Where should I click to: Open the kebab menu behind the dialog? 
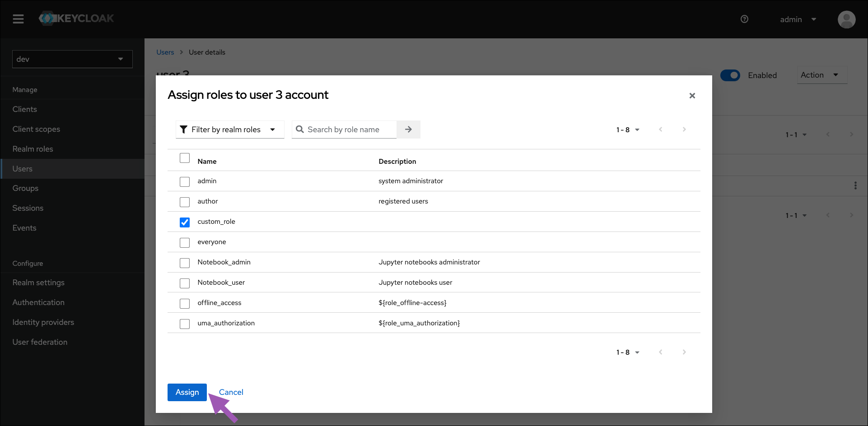[855, 185]
